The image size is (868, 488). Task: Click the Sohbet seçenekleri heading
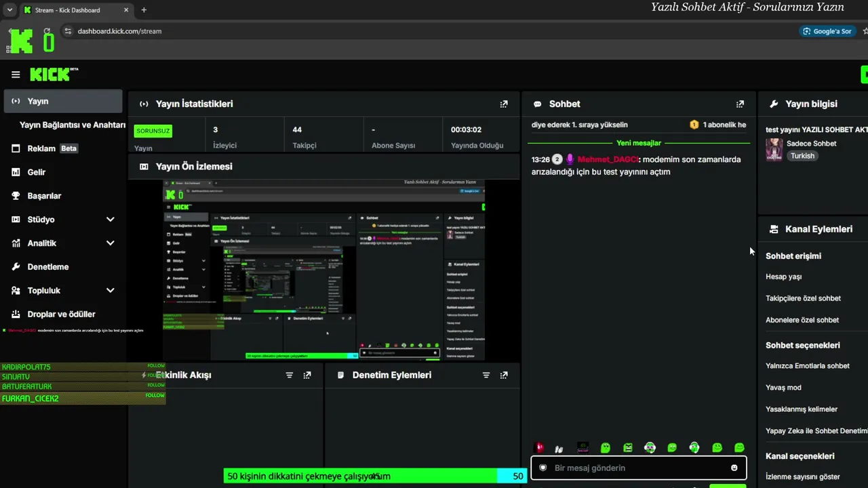803,346
